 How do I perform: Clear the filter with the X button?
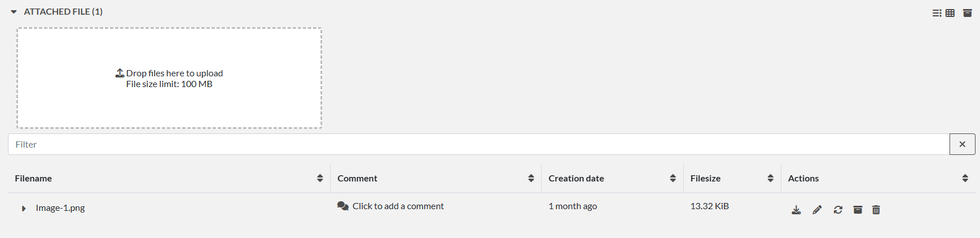(x=963, y=144)
